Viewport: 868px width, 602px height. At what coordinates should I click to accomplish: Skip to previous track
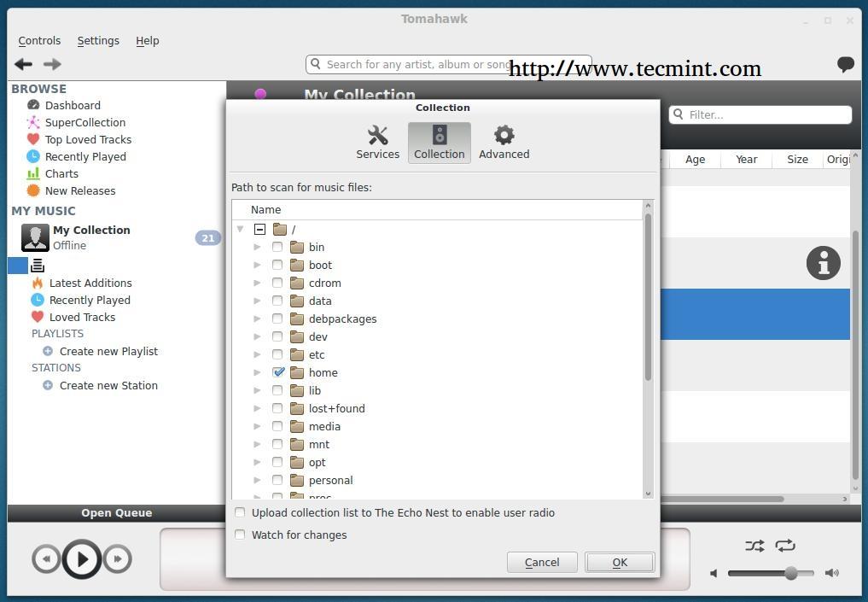pyautogui.click(x=46, y=558)
